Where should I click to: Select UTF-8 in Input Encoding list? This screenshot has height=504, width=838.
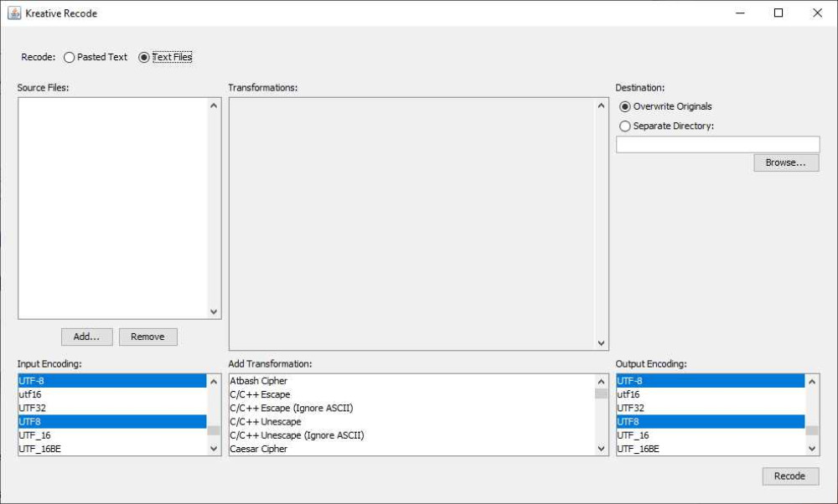(112, 381)
